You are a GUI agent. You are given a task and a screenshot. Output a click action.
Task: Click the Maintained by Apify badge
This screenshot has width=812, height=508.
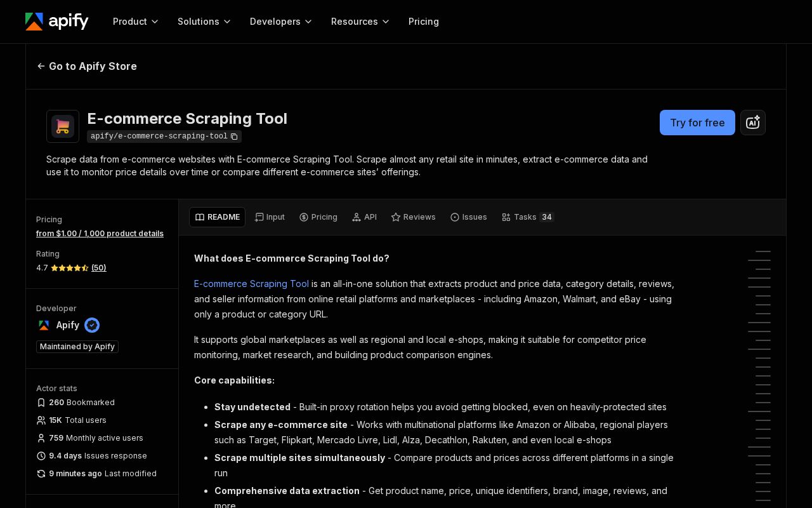pos(77,347)
